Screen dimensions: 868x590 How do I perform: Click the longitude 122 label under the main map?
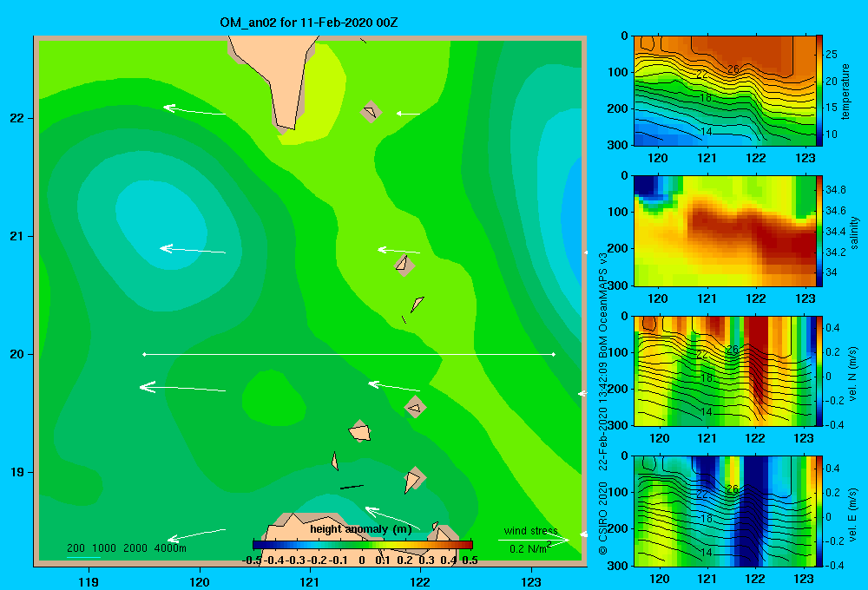[420, 581]
